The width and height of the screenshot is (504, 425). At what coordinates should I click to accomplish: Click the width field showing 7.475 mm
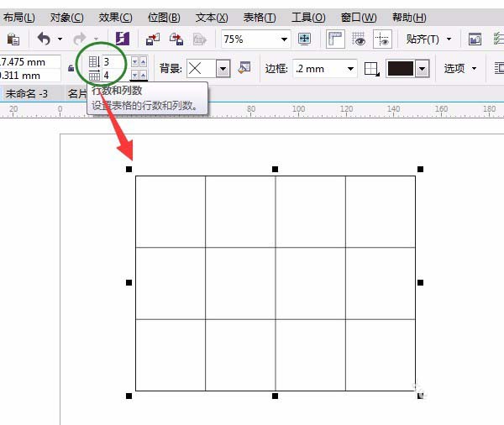30,61
